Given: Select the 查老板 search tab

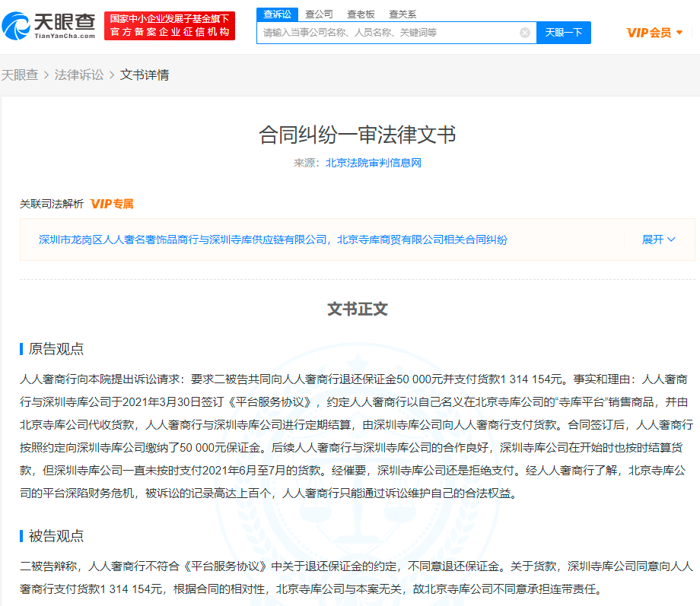Looking at the screenshot, I should 361,14.
